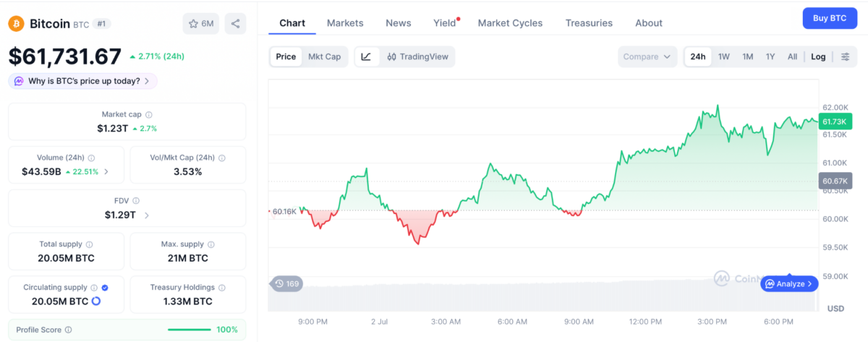Click the gray 60.67K price tag

click(x=835, y=181)
